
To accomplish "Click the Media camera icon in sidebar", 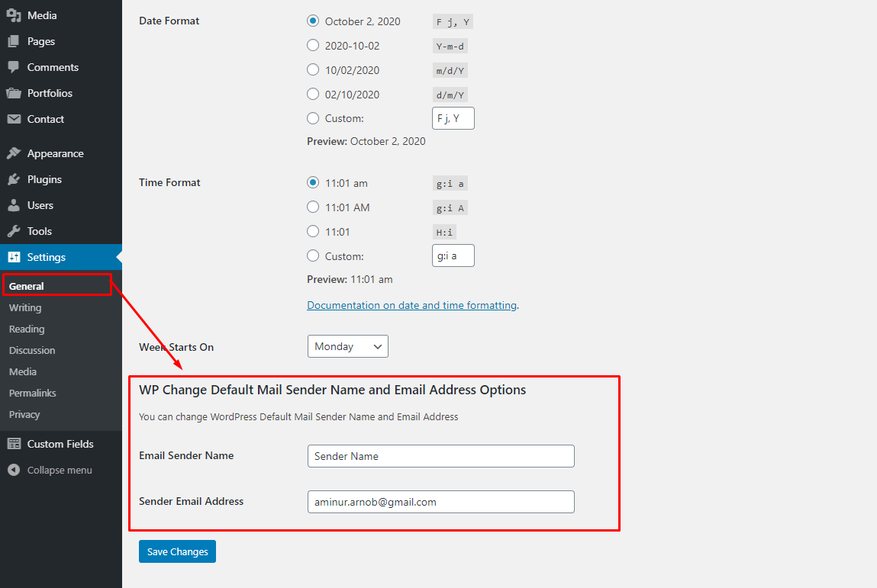I will pyautogui.click(x=14, y=16).
